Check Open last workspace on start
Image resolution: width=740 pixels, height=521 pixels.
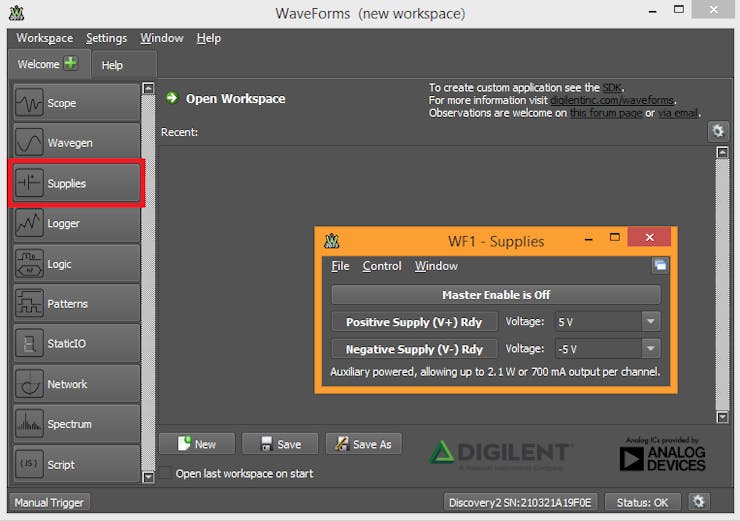pos(165,473)
